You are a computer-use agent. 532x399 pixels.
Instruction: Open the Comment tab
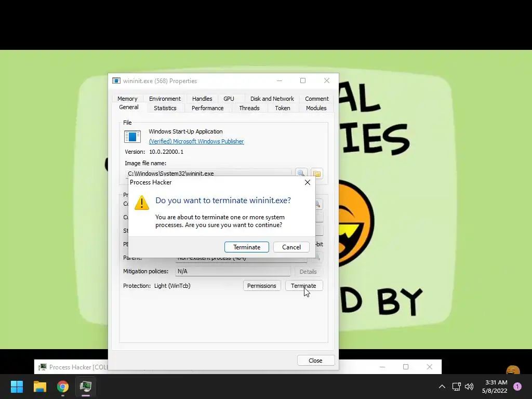(317, 99)
